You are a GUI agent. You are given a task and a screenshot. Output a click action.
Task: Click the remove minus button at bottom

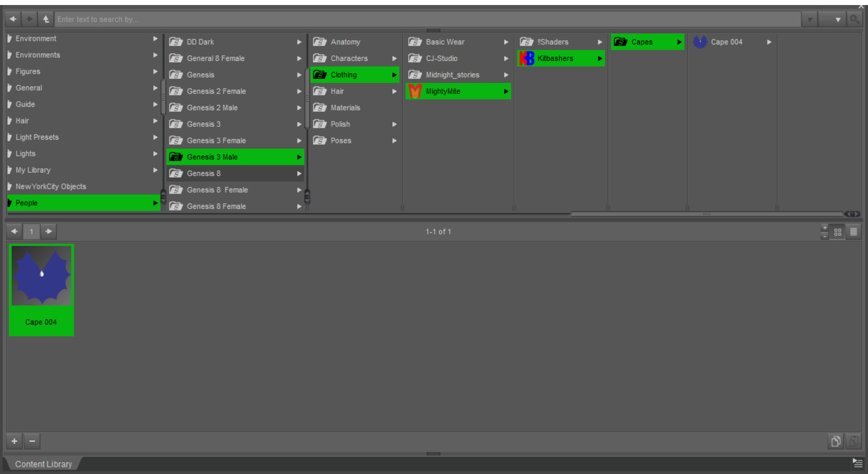tap(32, 441)
